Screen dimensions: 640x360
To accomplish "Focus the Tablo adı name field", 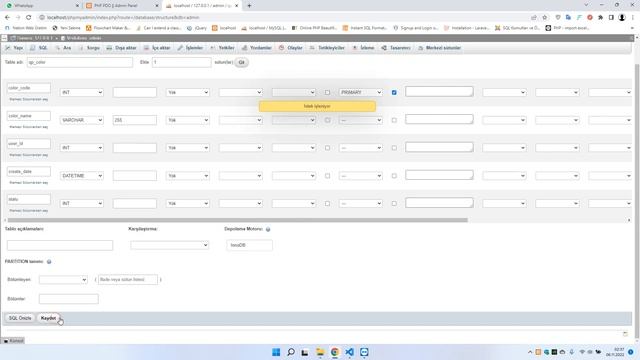I will click(x=80, y=62).
